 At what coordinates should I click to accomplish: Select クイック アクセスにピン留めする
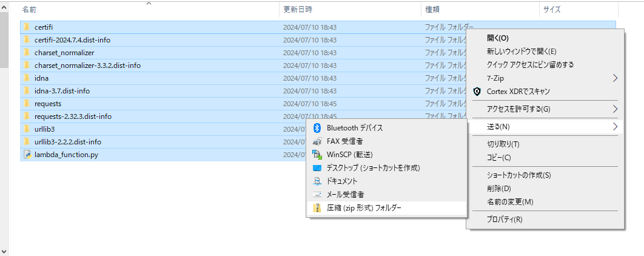tap(530, 64)
